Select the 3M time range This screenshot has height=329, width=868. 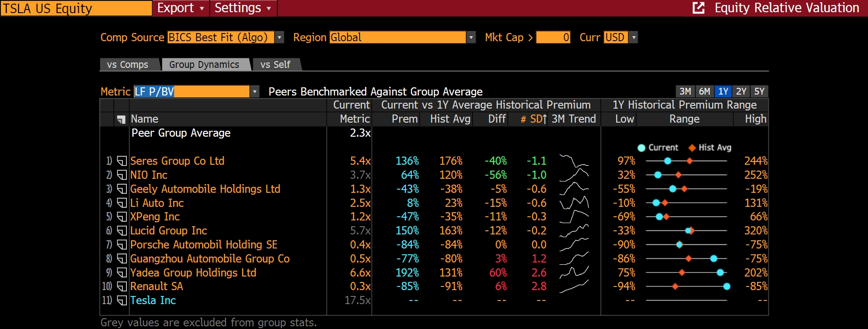[685, 91]
